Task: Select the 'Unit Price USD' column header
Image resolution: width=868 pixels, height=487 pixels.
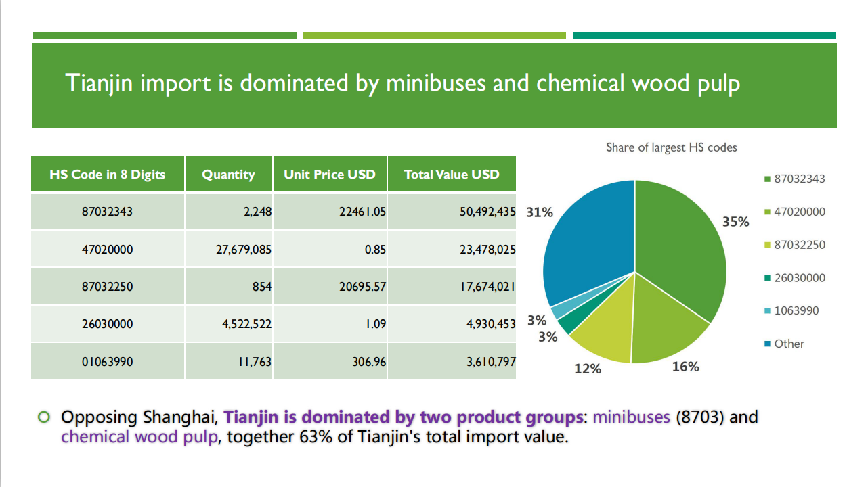Action: (x=330, y=174)
